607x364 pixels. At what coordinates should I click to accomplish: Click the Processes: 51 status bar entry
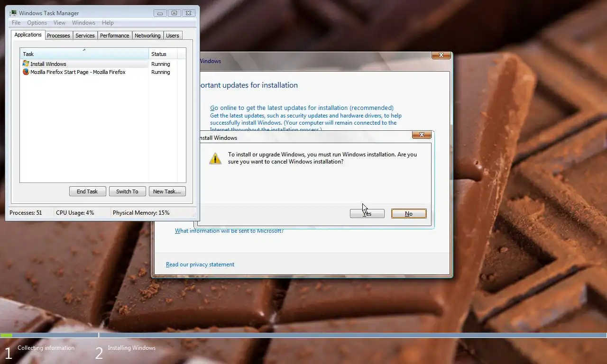point(26,213)
